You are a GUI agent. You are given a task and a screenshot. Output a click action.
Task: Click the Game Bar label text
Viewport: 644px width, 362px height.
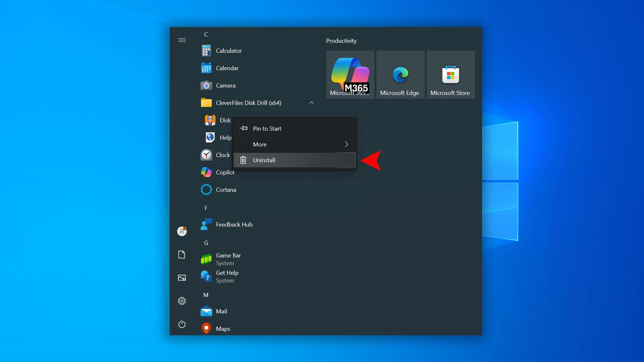(x=228, y=255)
